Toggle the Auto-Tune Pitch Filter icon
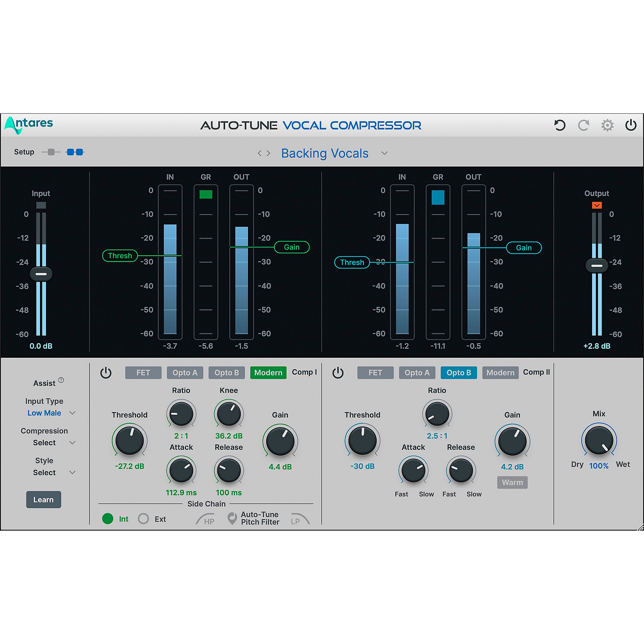The height and width of the screenshot is (644, 644). [x=232, y=518]
